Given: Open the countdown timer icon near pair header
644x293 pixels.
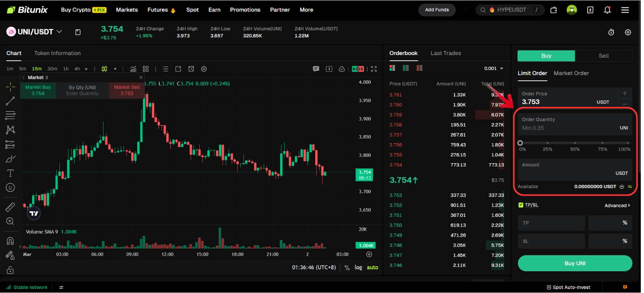Looking at the screenshot, I should (x=611, y=32).
